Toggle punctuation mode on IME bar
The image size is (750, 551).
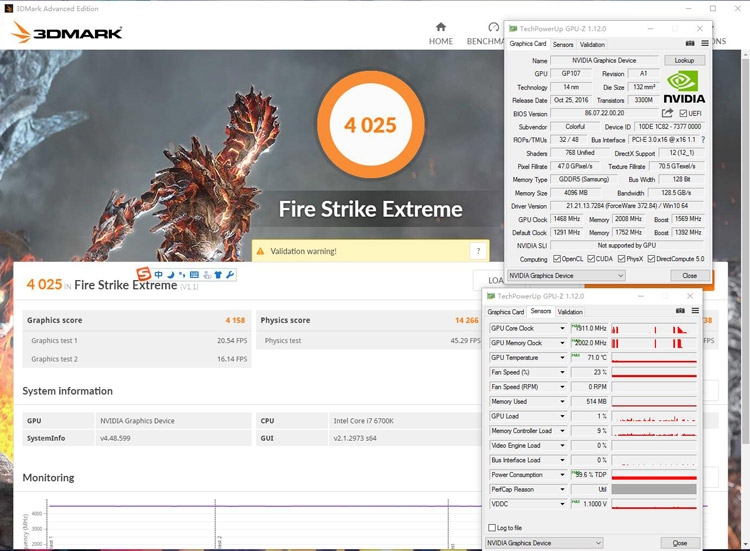[x=182, y=275]
